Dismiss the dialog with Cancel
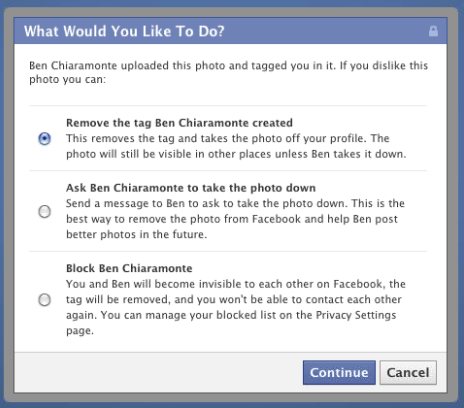Image resolution: width=464 pixels, height=408 pixels. coord(408,372)
